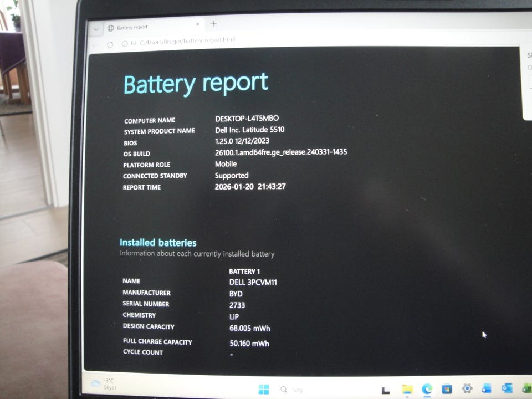Select Dell Inc. Latitude 5510 value
The height and width of the screenshot is (399, 532).
click(x=250, y=130)
